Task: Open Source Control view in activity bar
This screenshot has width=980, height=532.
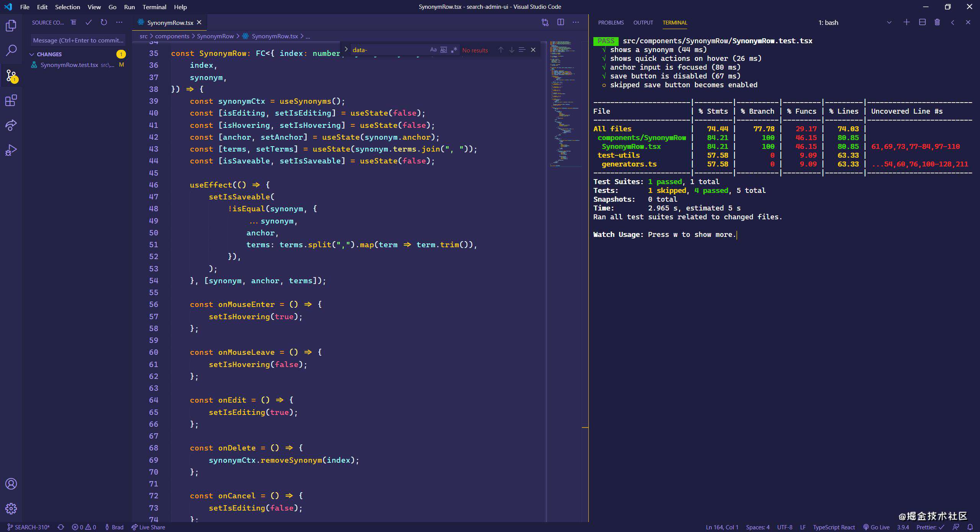Action: pos(11,75)
